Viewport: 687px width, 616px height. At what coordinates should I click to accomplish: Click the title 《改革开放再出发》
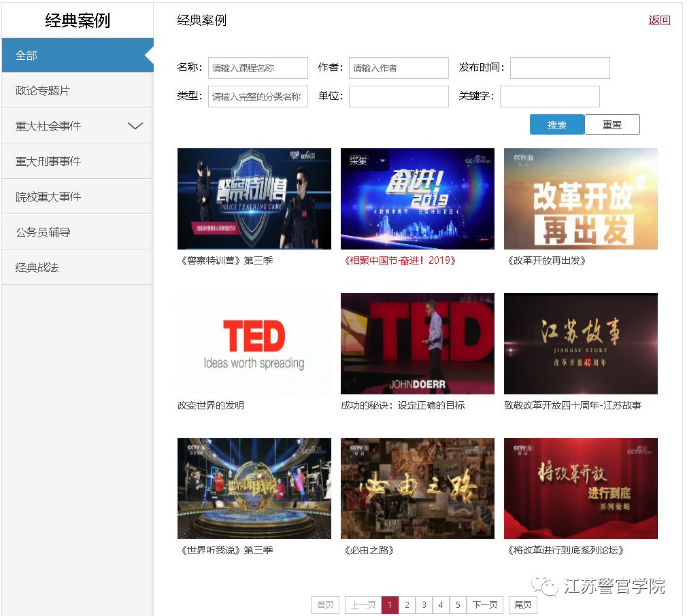[546, 260]
